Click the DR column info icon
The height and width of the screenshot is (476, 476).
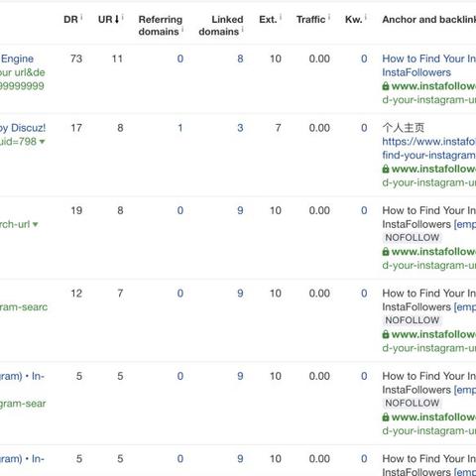tap(81, 17)
